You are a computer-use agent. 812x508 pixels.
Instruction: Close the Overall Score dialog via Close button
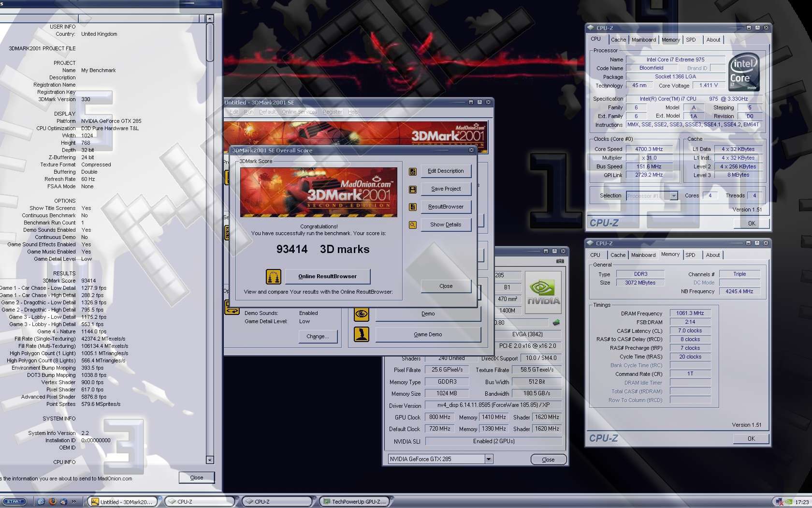pos(446,286)
